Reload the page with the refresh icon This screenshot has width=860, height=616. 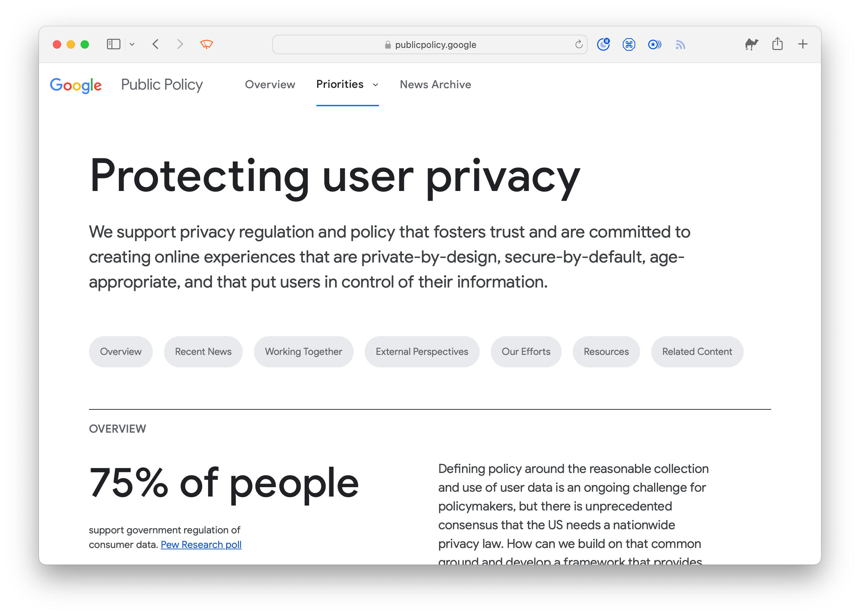[579, 44]
